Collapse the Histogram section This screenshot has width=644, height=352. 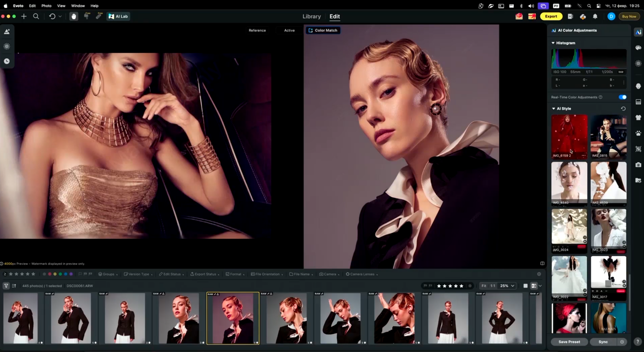[x=553, y=43]
